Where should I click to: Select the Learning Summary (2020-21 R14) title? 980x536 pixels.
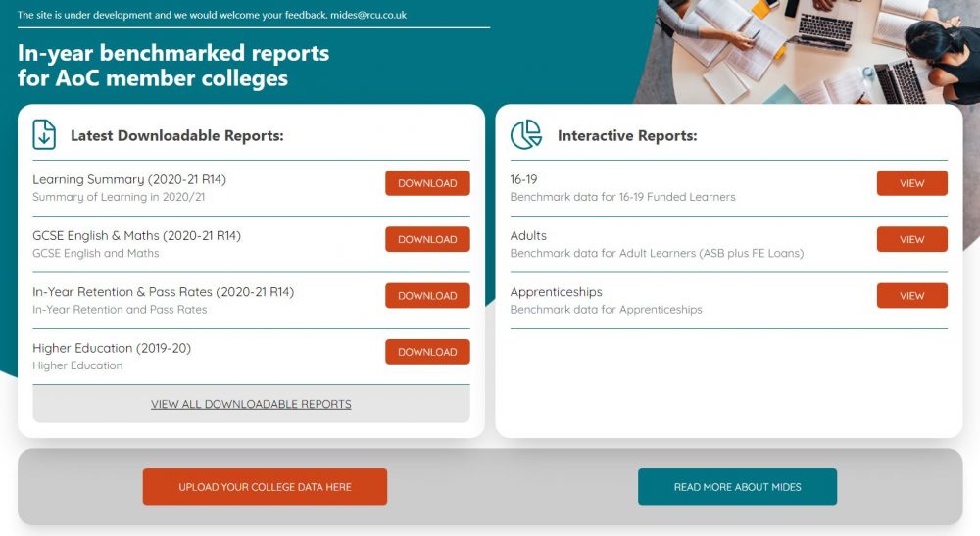tap(129, 179)
